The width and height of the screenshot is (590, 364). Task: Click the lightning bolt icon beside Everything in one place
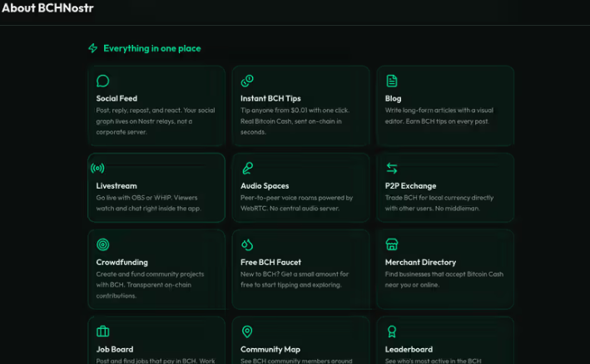click(x=93, y=48)
